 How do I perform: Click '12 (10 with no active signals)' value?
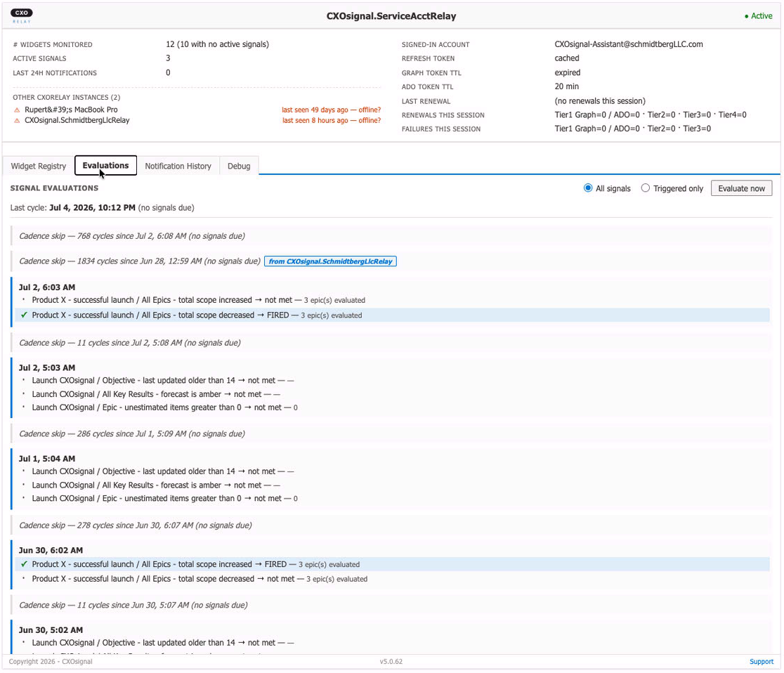pos(218,44)
